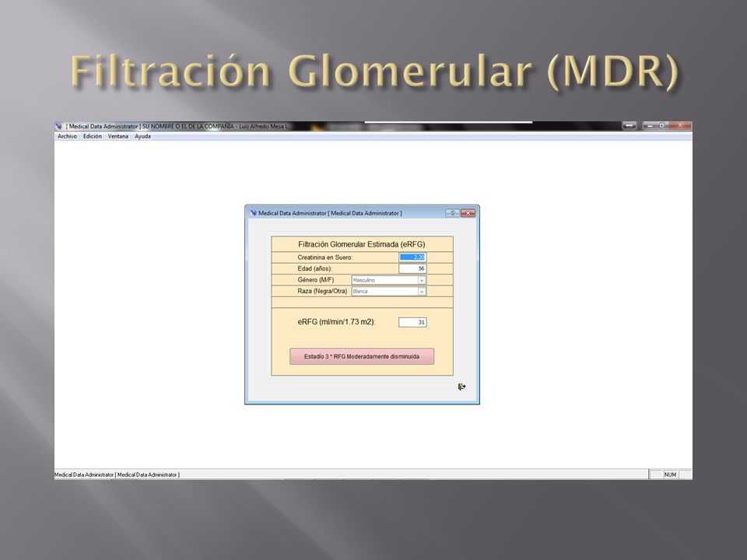Click the eRFG (ml/min/1.73 m2) label
This screenshot has height=560, width=747.
point(336,322)
